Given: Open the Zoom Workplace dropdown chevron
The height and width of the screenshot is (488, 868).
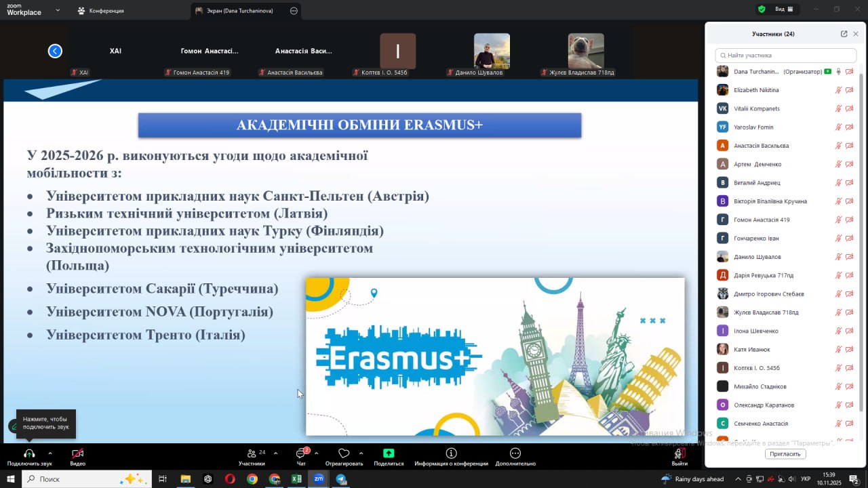Looking at the screenshot, I should [58, 11].
